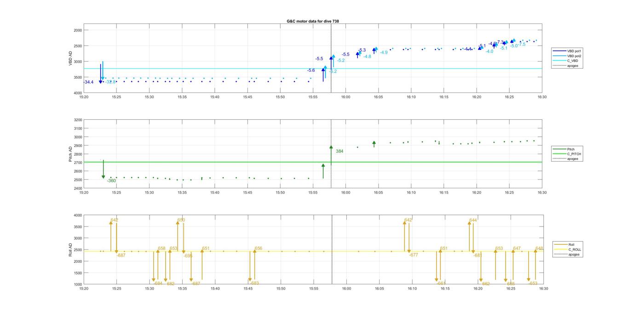Click the '-684' roll data label
This screenshot has width=644, height=319.
[158, 284]
